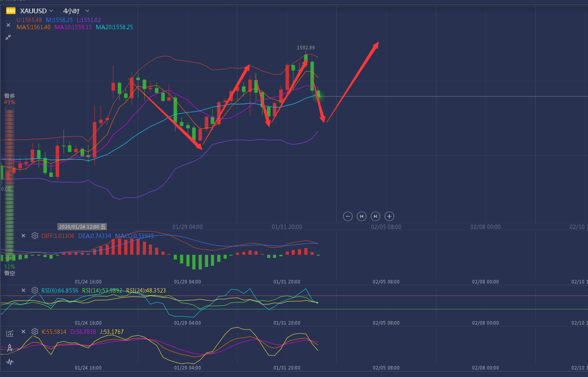This screenshot has height=377, width=588.
Task: Open RSI indicator settings gear
Action: click(35, 290)
